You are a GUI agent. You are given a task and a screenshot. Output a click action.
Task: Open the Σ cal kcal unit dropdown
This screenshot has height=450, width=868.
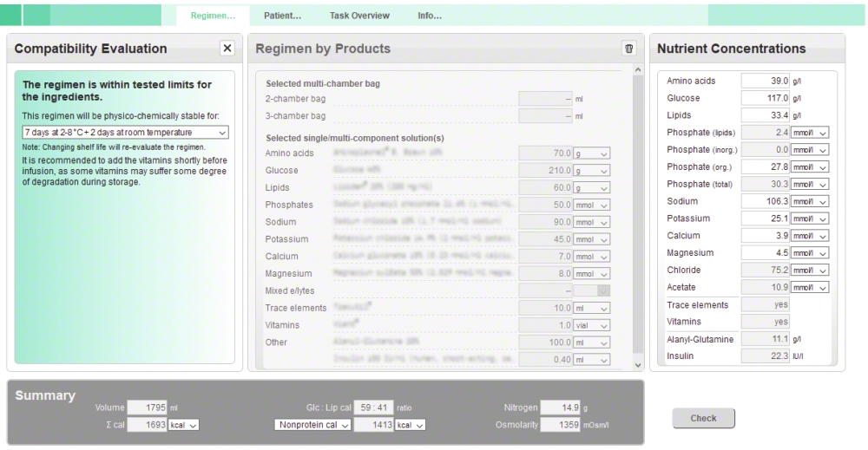[184, 425]
